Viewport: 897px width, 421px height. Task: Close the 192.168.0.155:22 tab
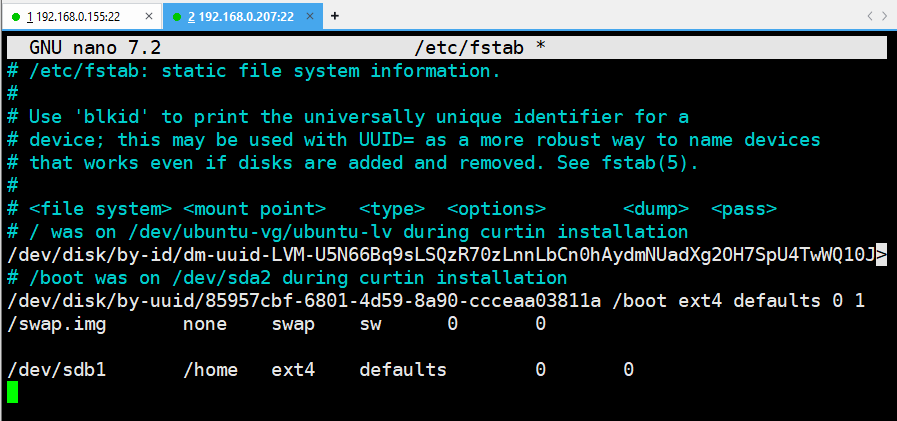coord(149,17)
